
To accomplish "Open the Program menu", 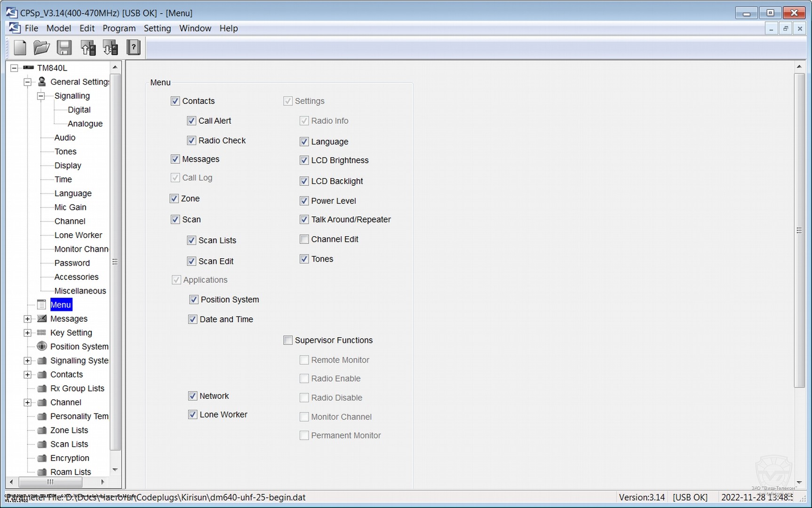I will (119, 28).
